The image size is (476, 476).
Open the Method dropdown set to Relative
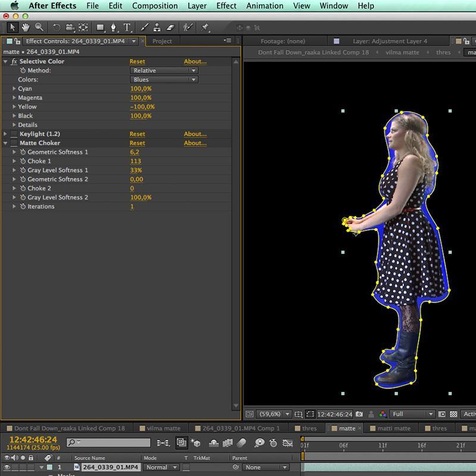tap(164, 70)
